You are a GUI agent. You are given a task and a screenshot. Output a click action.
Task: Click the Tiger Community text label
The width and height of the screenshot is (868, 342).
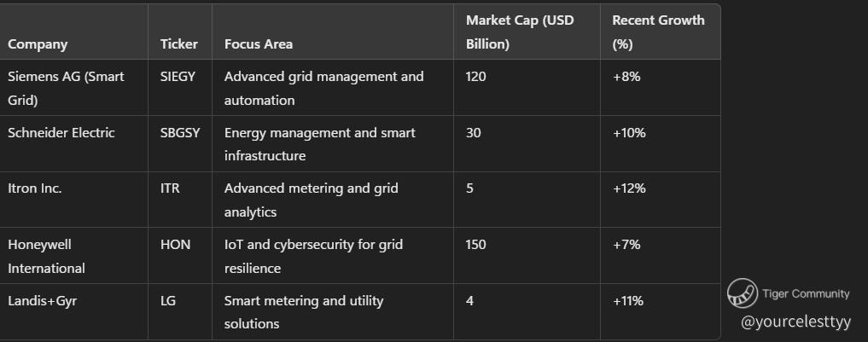tap(806, 294)
